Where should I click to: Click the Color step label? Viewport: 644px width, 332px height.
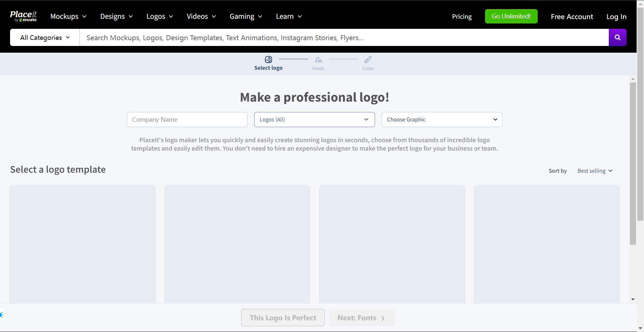coord(368,68)
